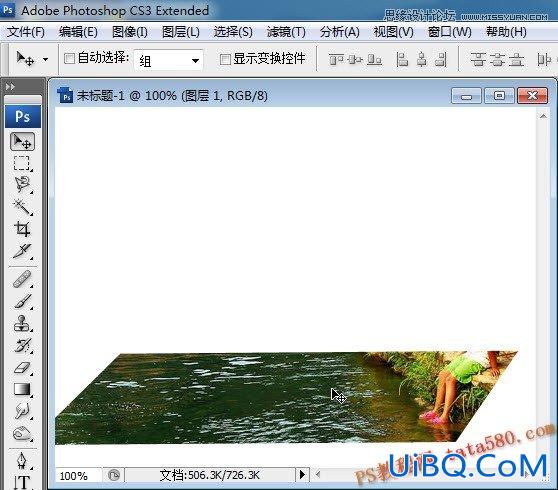The height and width of the screenshot is (490, 558).
Task: Select the Magic Wand tool
Action: click(22, 206)
